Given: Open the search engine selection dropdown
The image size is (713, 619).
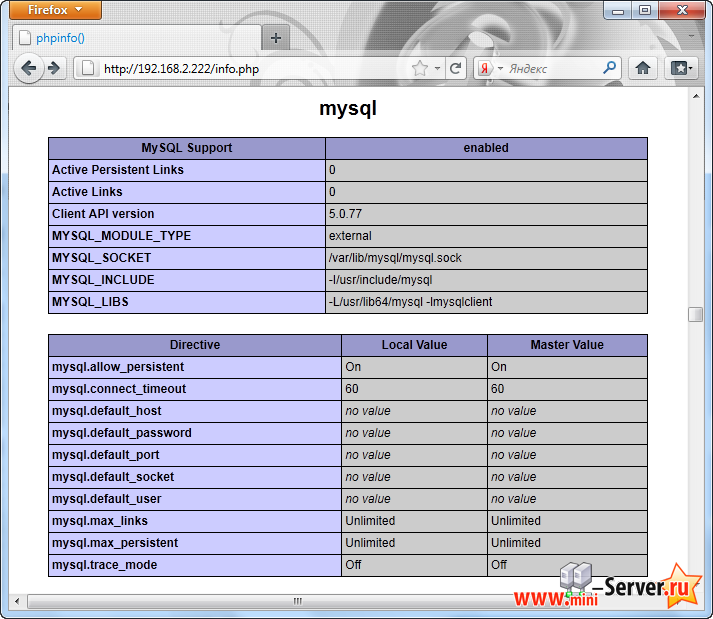Looking at the screenshot, I should coord(500,69).
